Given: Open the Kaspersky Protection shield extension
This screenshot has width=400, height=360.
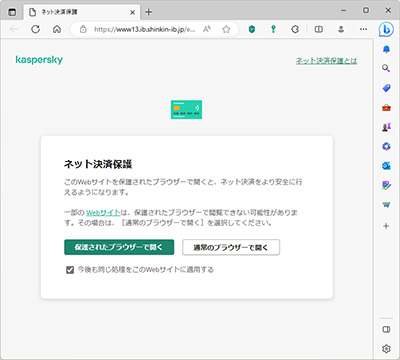Looking at the screenshot, I should click(x=252, y=29).
